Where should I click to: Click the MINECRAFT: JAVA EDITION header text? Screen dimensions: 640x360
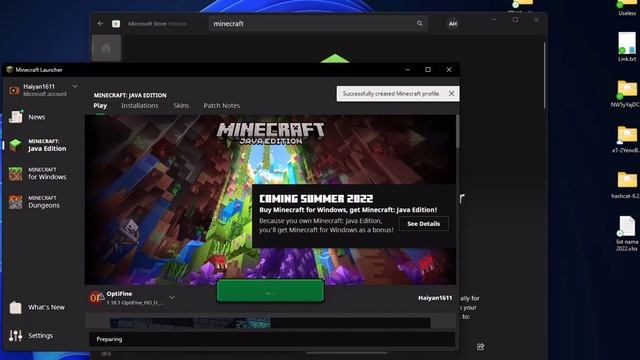pos(130,95)
